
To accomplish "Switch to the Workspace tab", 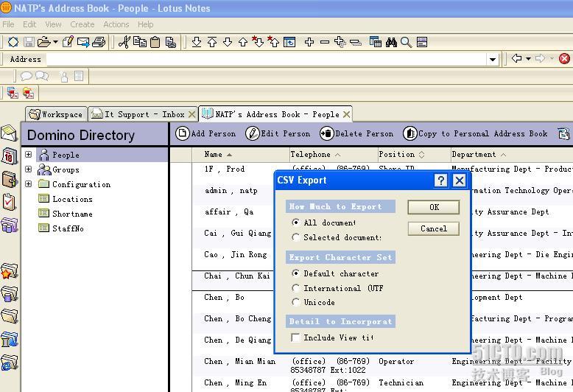I will pyautogui.click(x=56, y=114).
